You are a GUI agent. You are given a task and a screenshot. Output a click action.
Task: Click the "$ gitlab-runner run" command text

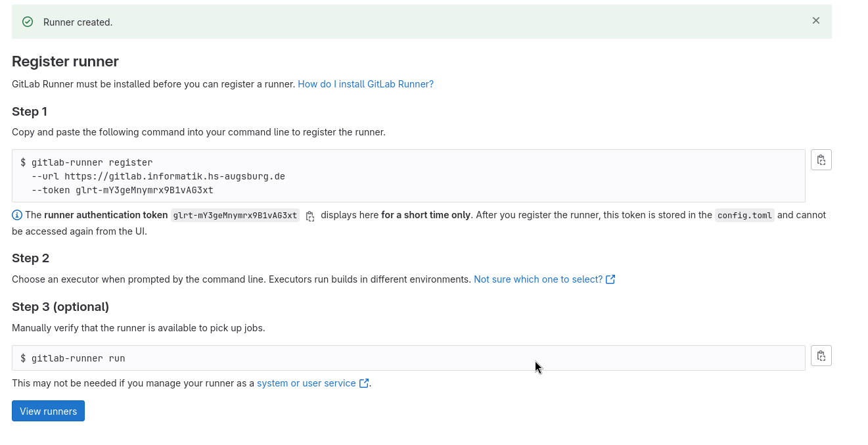72,358
